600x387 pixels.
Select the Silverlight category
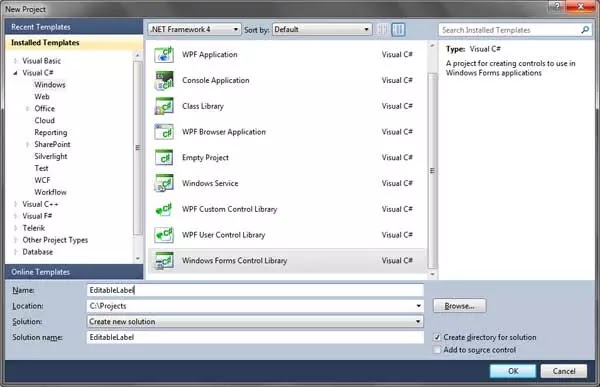pyautogui.click(x=51, y=156)
